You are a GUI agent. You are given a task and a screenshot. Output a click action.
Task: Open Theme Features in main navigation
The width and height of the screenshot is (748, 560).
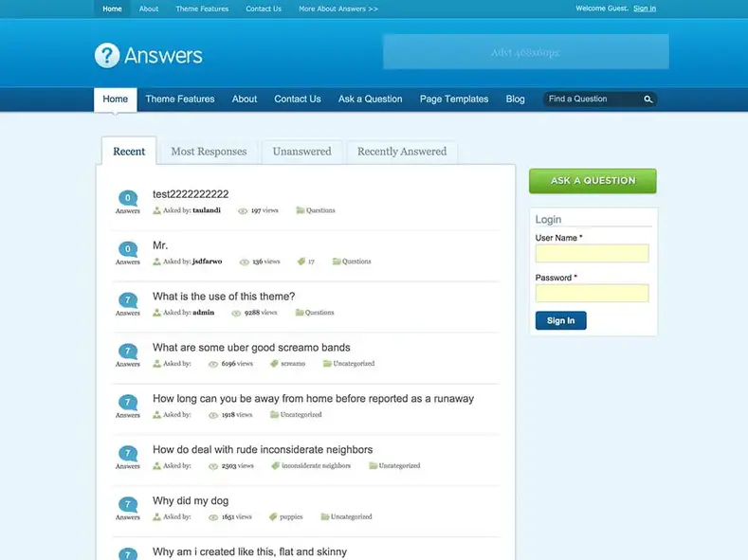click(180, 99)
